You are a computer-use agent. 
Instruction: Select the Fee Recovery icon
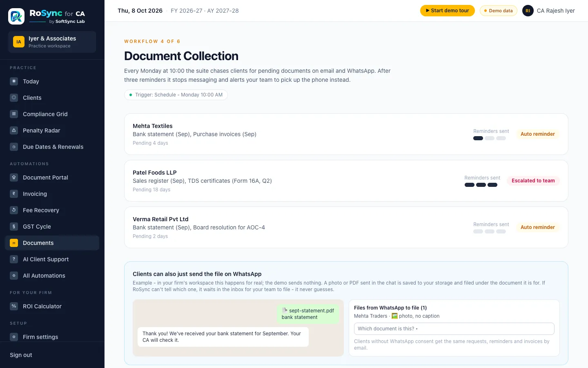click(x=14, y=210)
